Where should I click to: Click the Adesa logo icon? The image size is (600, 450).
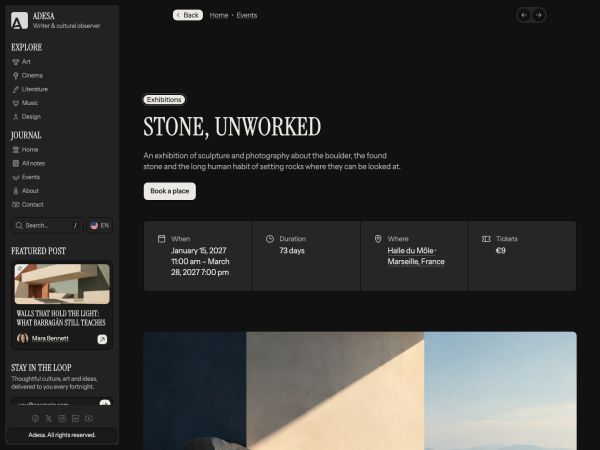pos(19,20)
